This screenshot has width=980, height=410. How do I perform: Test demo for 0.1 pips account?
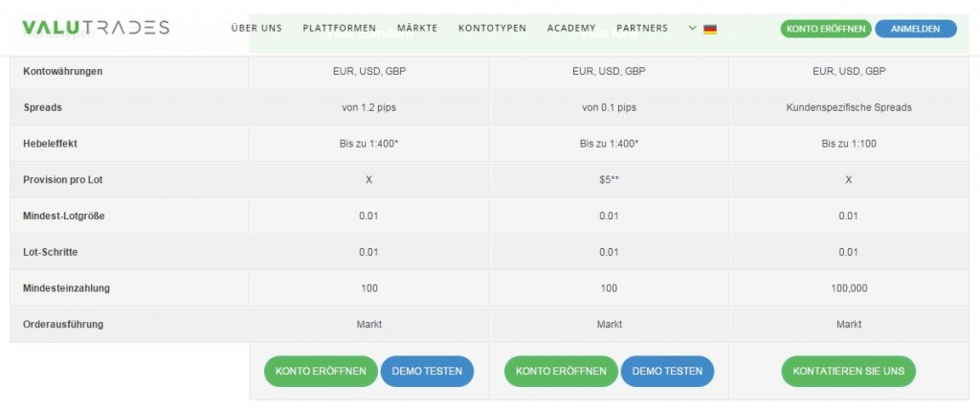tap(667, 371)
